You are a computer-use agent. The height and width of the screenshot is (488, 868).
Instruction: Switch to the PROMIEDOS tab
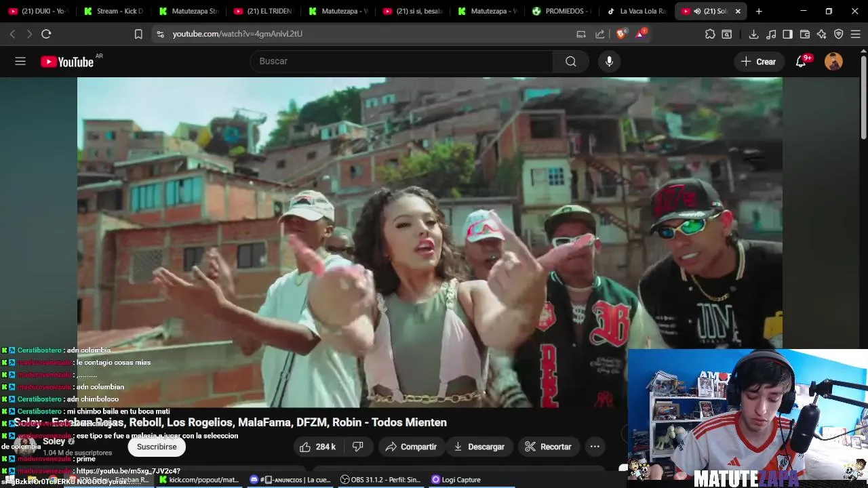click(x=562, y=12)
